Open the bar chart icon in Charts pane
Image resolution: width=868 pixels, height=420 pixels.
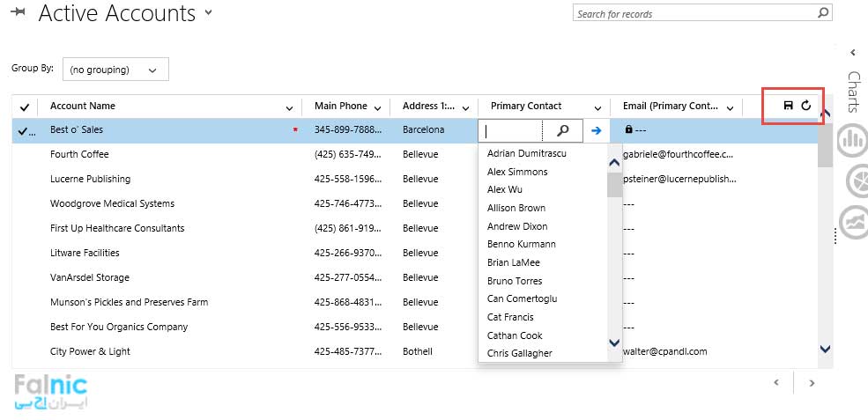852,141
